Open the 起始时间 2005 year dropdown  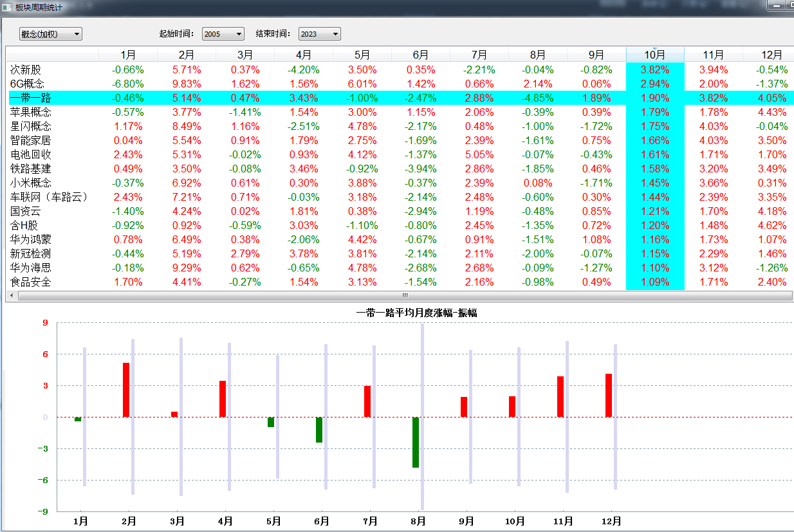(x=223, y=34)
